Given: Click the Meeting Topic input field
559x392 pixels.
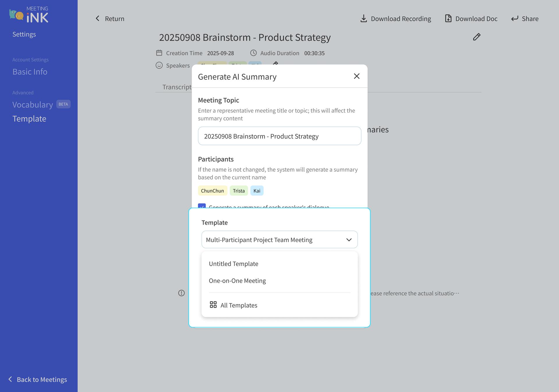Looking at the screenshot, I should point(279,136).
